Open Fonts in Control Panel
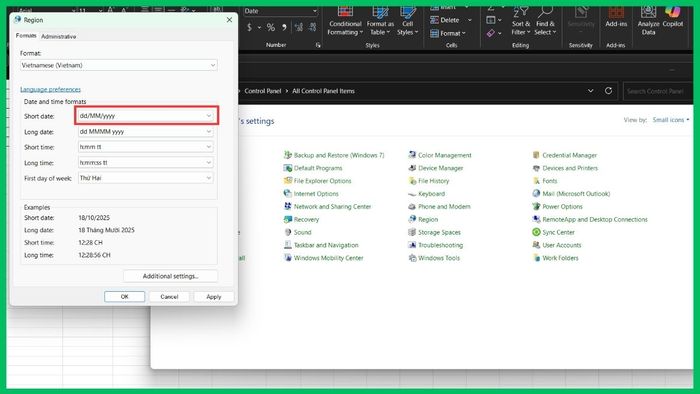Image resolution: width=700 pixels, height=394 pixels. coord(545,181)
